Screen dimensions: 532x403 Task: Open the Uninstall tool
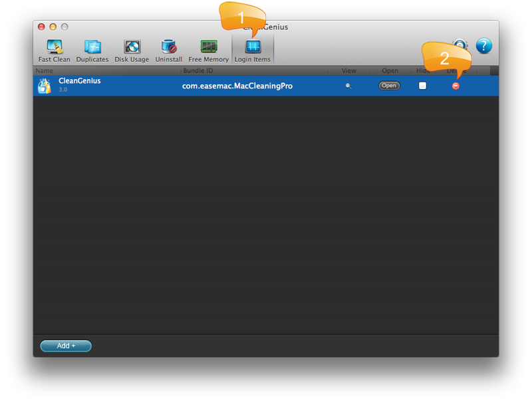tap(169, 51)
